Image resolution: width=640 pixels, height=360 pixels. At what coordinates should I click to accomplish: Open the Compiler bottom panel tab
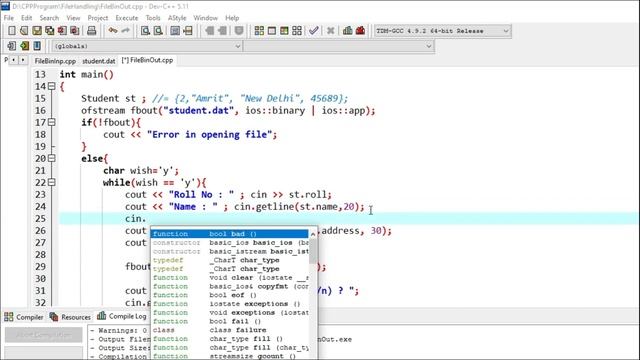coord(24,317)
